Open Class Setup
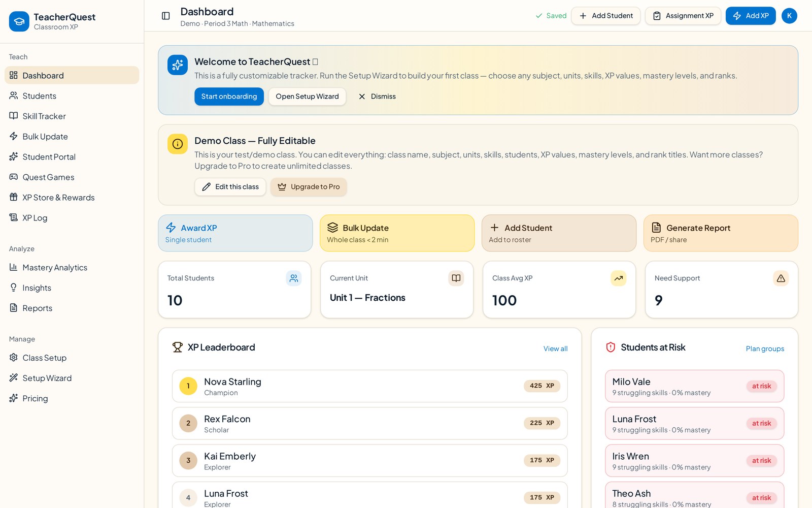The width and height of the screenshot is (812, 508). [x=72, y=358]
